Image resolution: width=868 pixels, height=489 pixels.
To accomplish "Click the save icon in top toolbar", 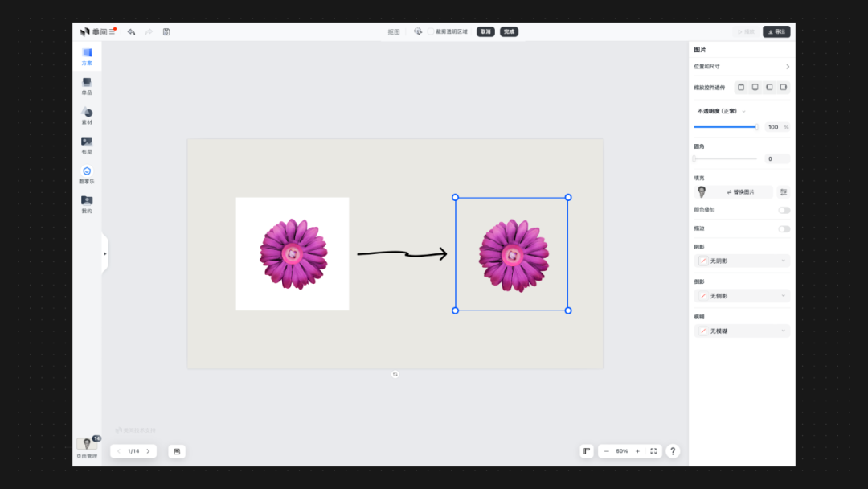I will coord(166,32).
